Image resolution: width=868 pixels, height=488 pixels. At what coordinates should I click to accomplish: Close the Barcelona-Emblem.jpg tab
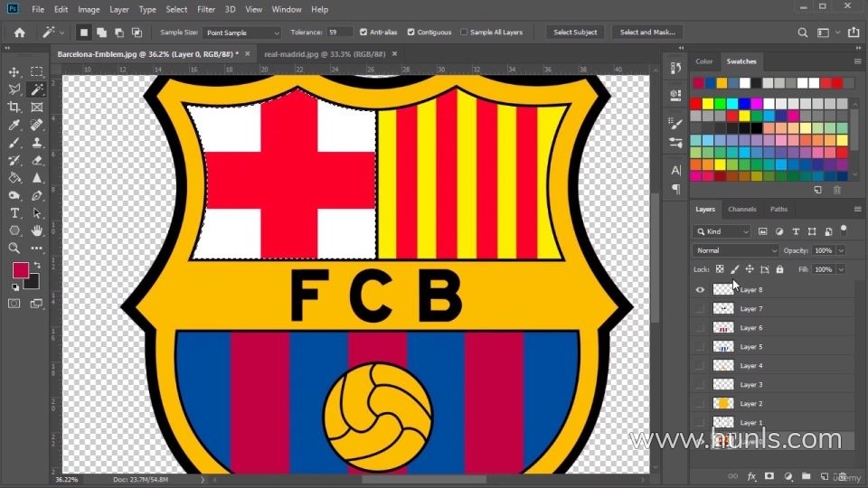(x=248, y=53)
